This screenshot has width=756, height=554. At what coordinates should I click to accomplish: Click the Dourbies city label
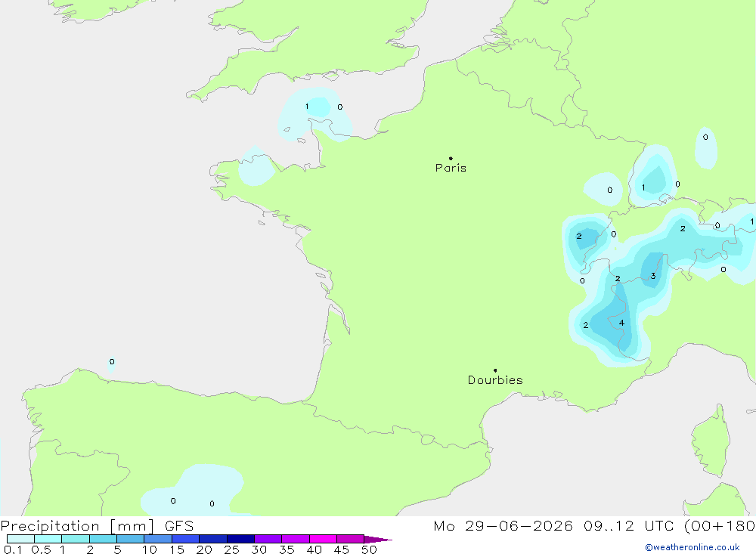(x=495, y=380)
